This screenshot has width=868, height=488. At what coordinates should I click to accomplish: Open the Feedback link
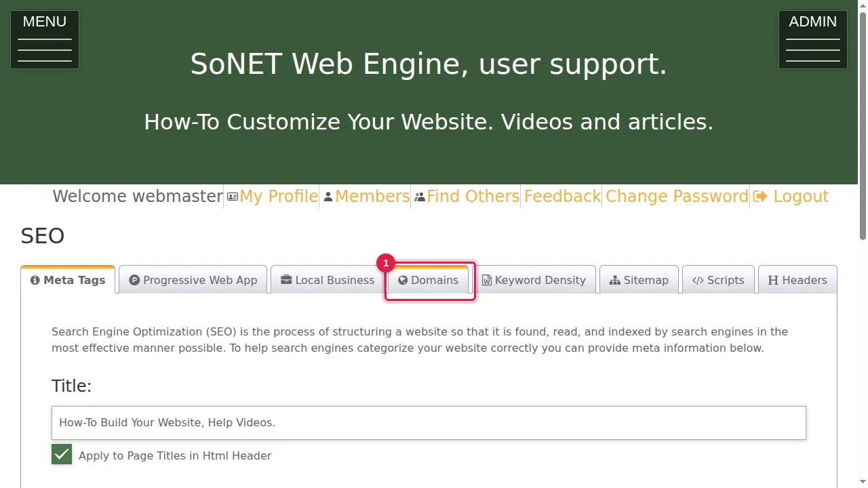tap(562, 197)
